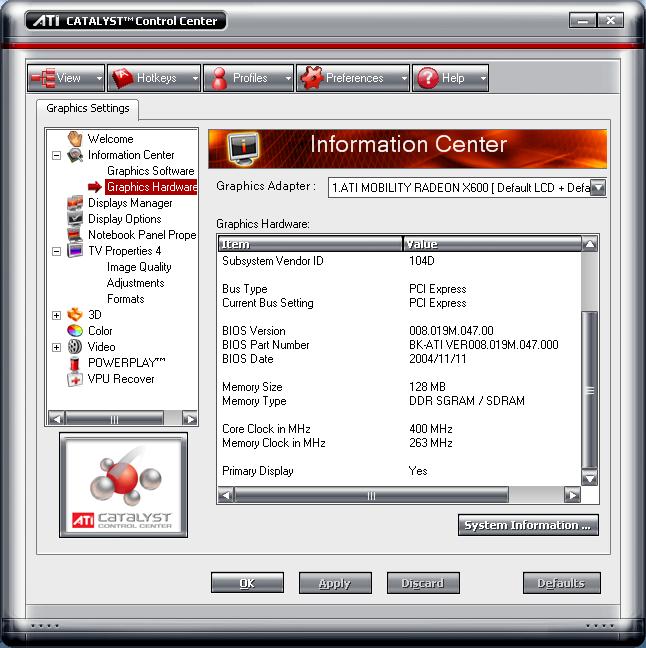Click the Value column header
The height and width of the screenshot is (648, 646).
tap(492, 244)
